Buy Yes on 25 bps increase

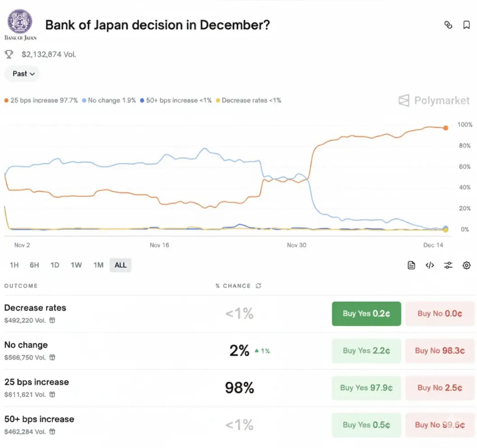pyautogui.click(x=366, y=387)
